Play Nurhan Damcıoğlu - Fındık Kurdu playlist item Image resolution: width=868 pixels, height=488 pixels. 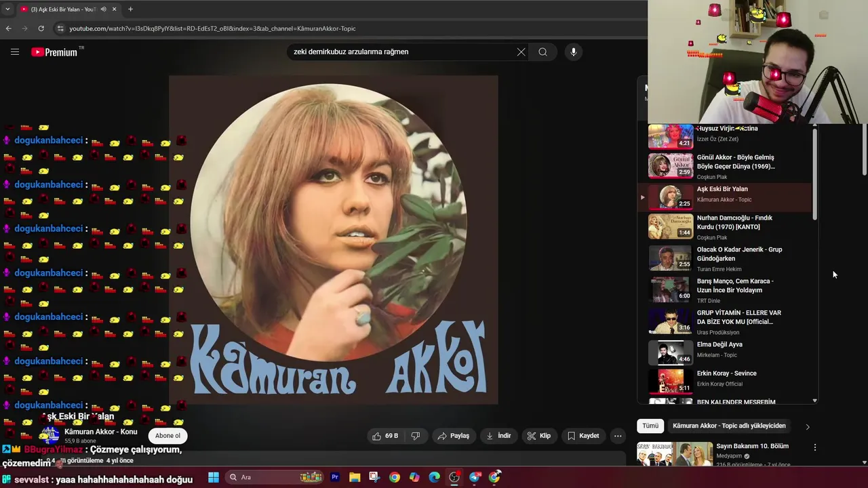[x=726, y=227]
